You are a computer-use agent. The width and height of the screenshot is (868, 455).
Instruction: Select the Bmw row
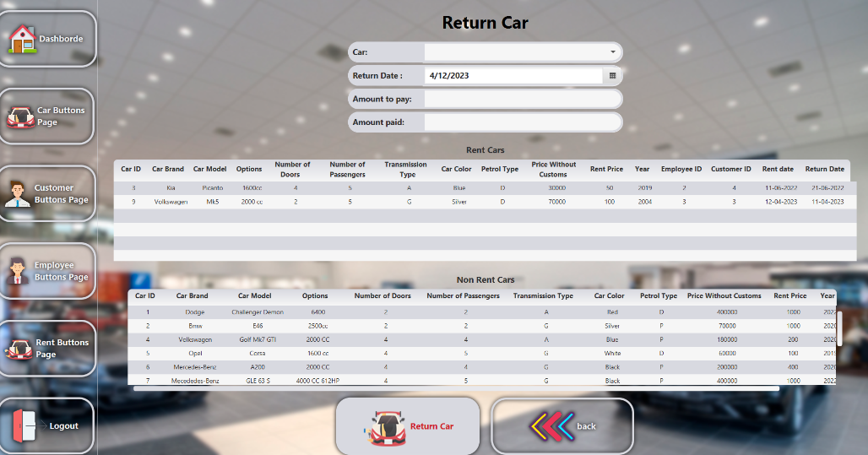coord(481,326)
